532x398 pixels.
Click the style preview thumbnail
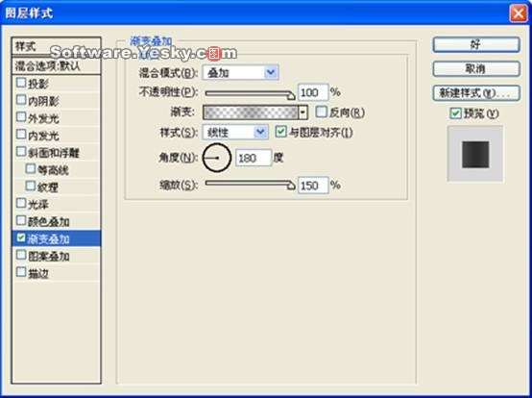coord(475,154)
